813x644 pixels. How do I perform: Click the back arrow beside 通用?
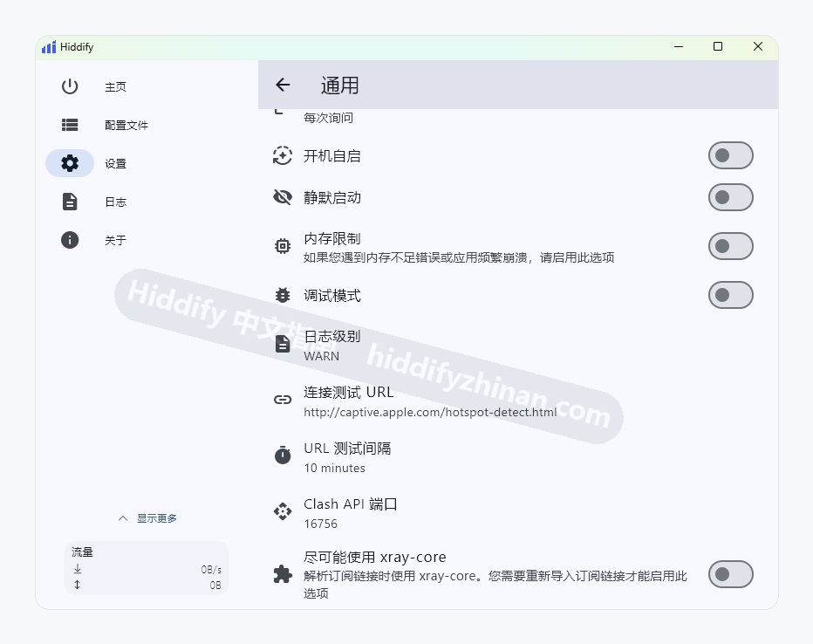pyautogui.click(x=283, y=85)
